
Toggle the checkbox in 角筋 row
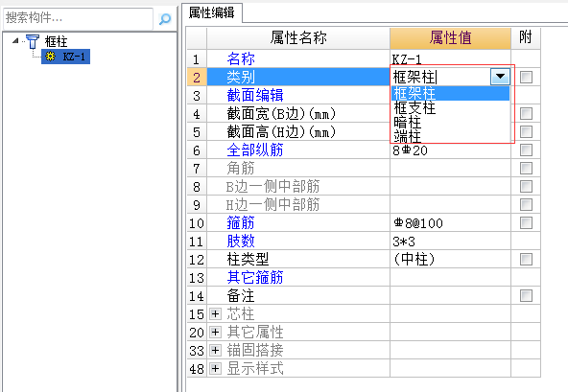[526, 168]
